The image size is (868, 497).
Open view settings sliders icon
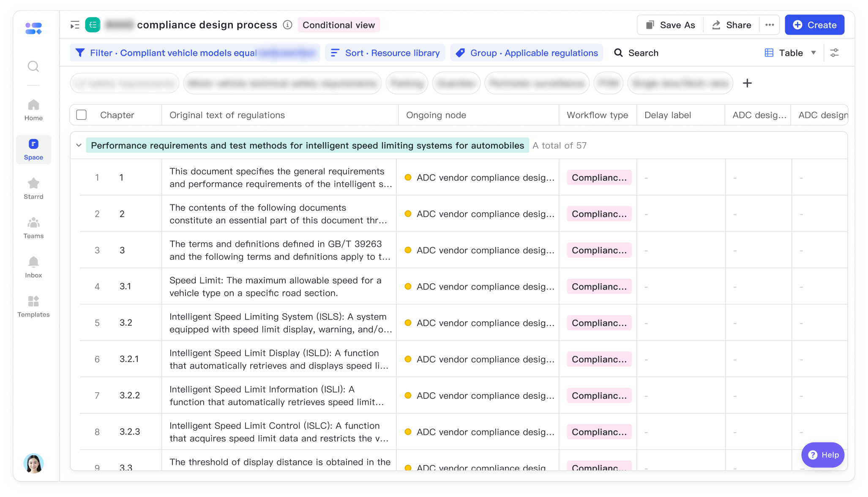tap(834, 53)
